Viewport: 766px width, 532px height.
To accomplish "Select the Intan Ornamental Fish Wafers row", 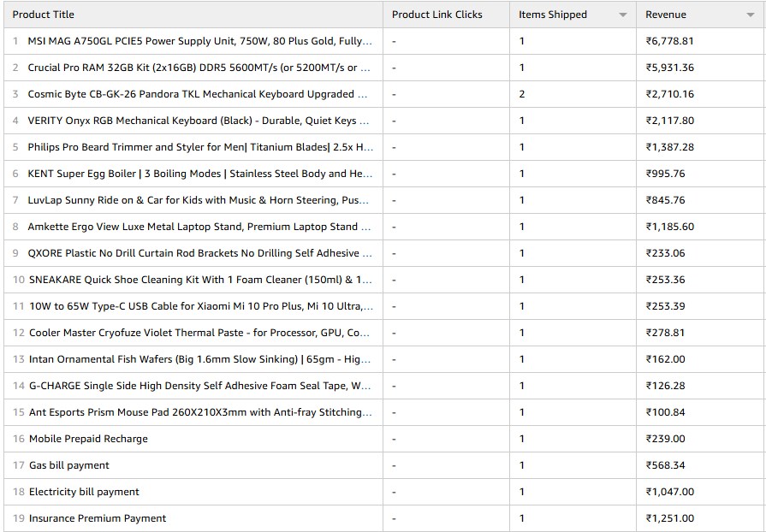I will (x=199, y=359).
